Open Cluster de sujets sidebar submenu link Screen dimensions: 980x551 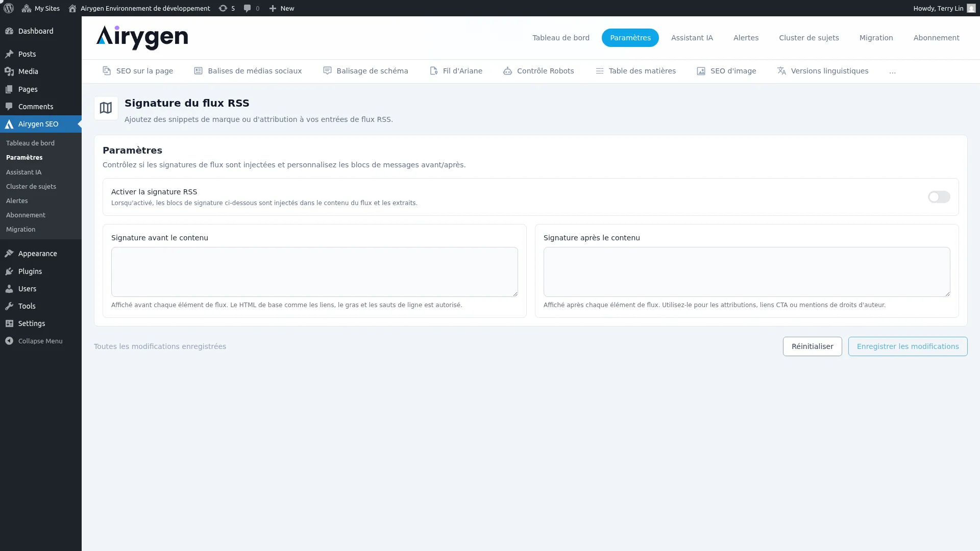31,187
